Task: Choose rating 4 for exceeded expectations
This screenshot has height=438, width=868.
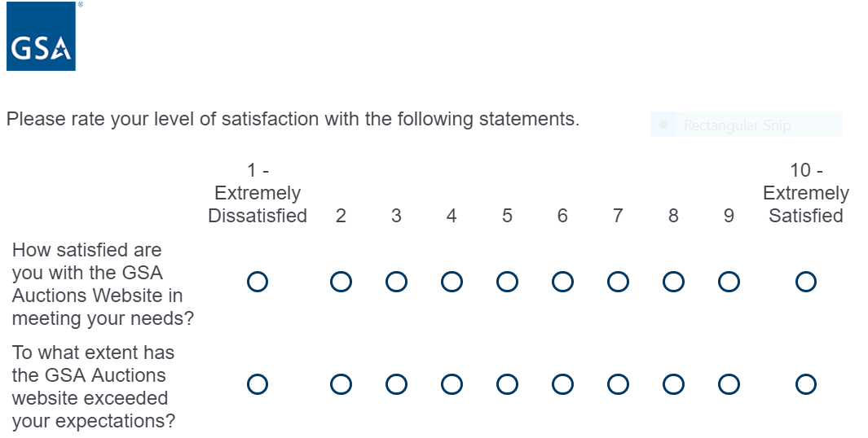Action: (452, 384)
